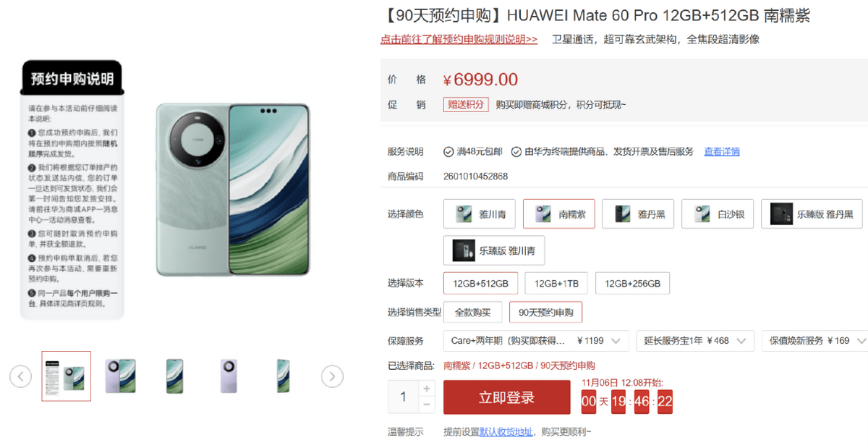Image resolution: width=868 pixels, height=448 pixels.
Task: Choose the 12GB+1TB version
Action: click(x=556, y=283)
